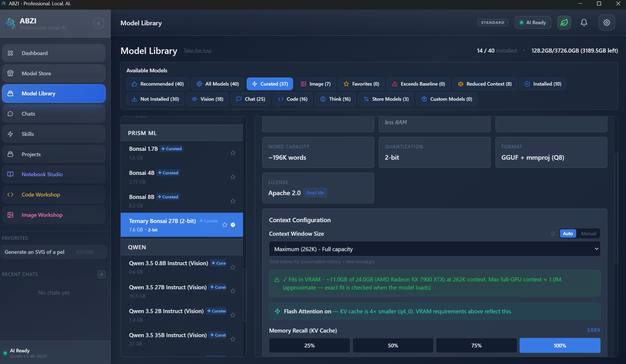Click the ABZI logo icon
626x364 pixels.
[x=10, y=23]
